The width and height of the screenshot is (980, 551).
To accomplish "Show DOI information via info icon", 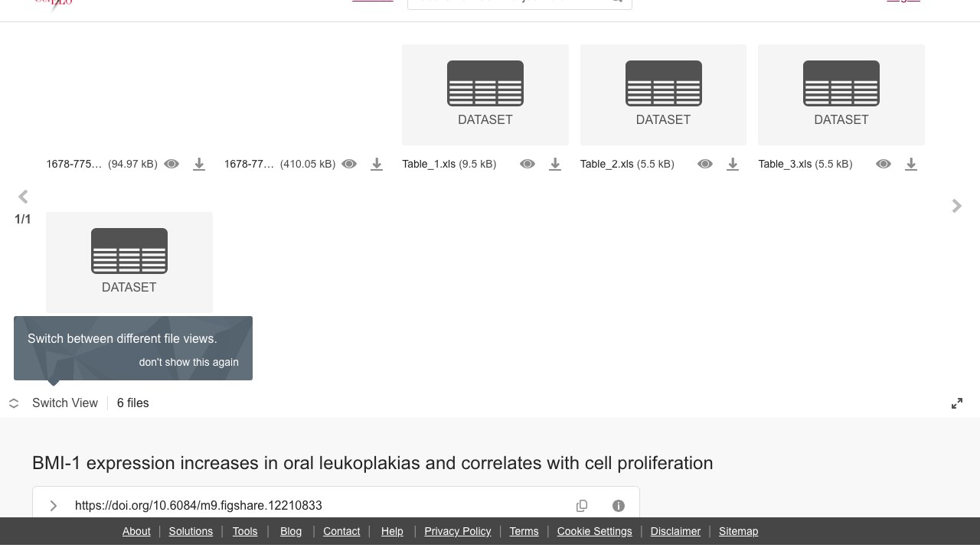I will 619,505.
